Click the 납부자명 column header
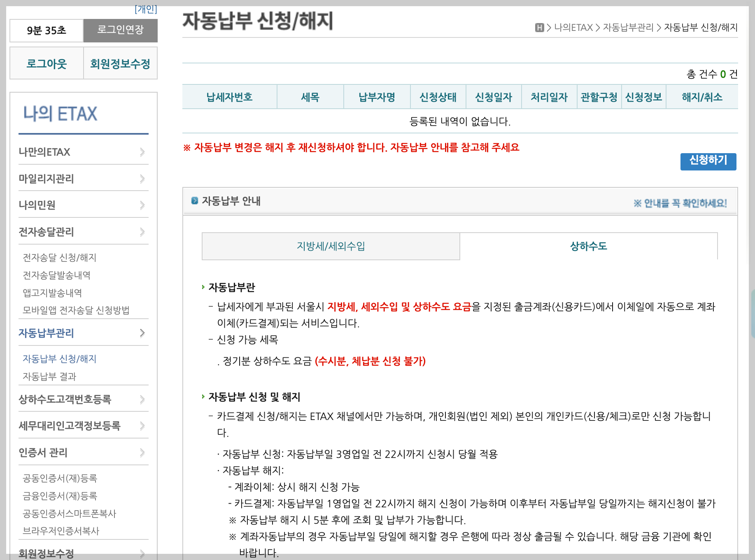This screenshot has width=755, height=560. point(377,97)
